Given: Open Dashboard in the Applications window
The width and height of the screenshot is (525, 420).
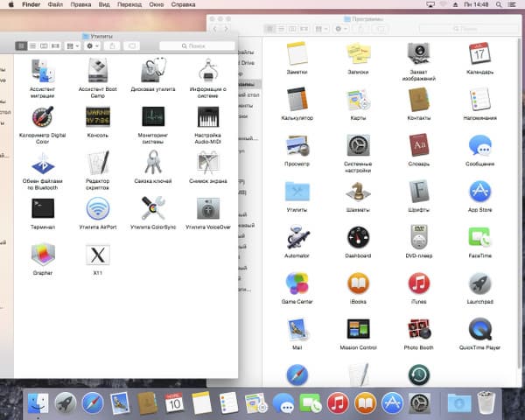Looking at the screenshot, I should click(358, 237).
